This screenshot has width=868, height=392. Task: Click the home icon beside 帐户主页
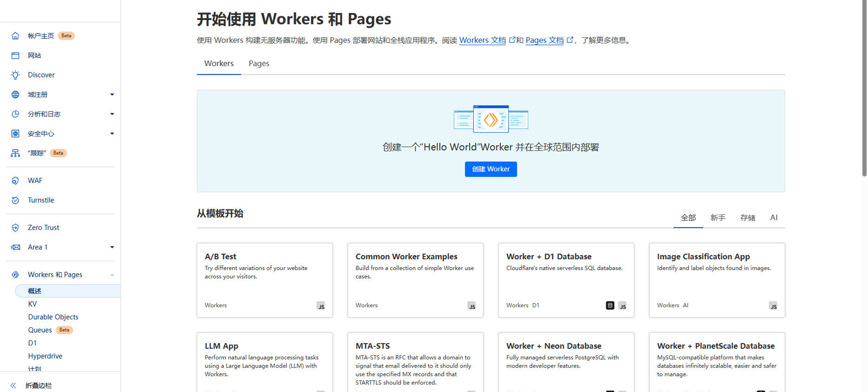15,36
